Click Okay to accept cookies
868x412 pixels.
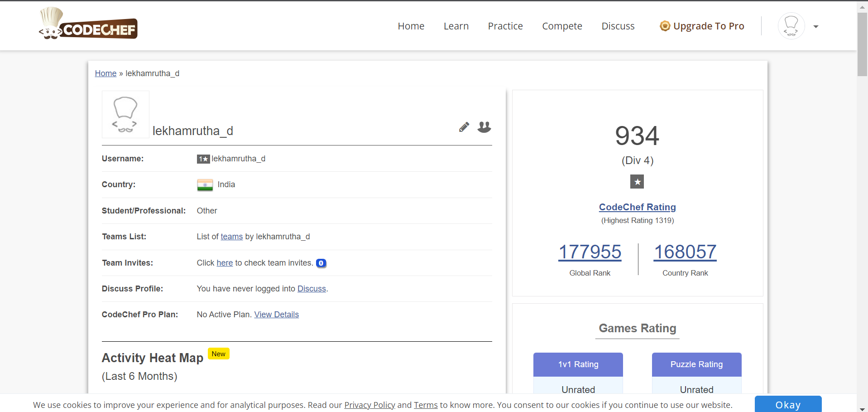[x=788, y=404]
